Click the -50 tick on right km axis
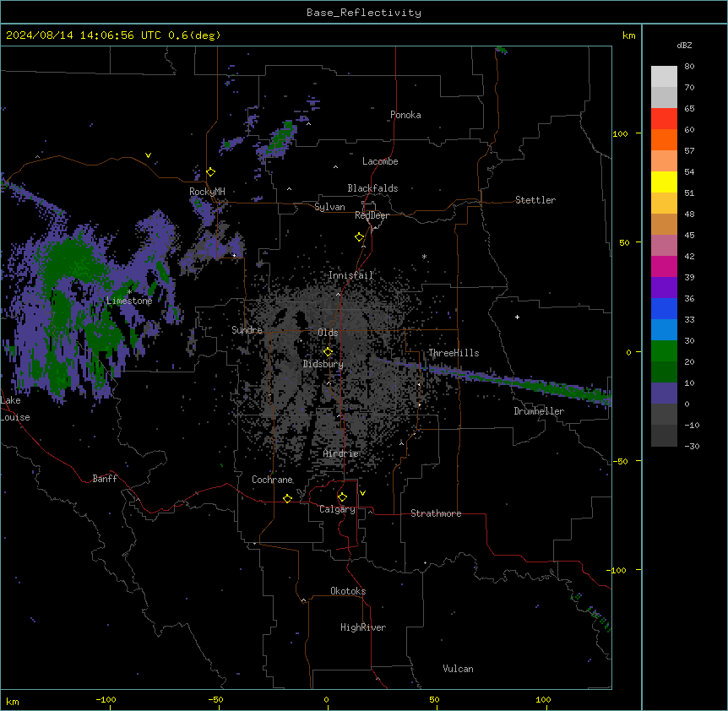Viewport: 728px width, 711px height. 620,461
